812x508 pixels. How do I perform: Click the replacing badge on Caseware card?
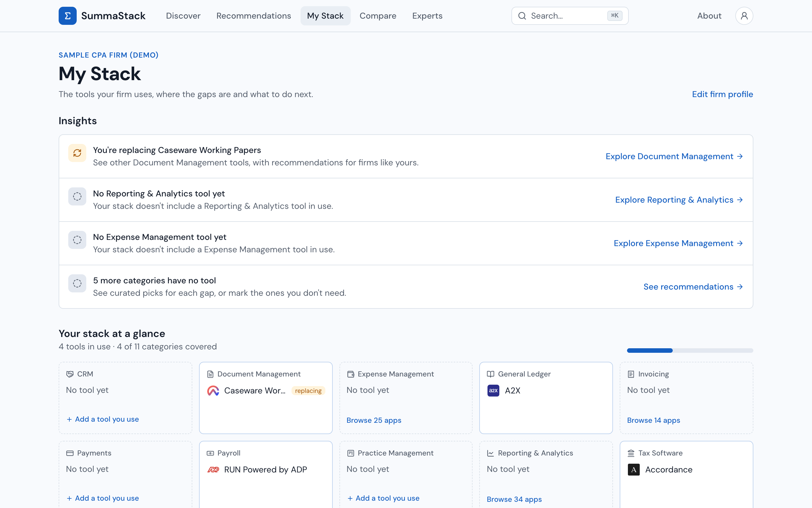308,390
